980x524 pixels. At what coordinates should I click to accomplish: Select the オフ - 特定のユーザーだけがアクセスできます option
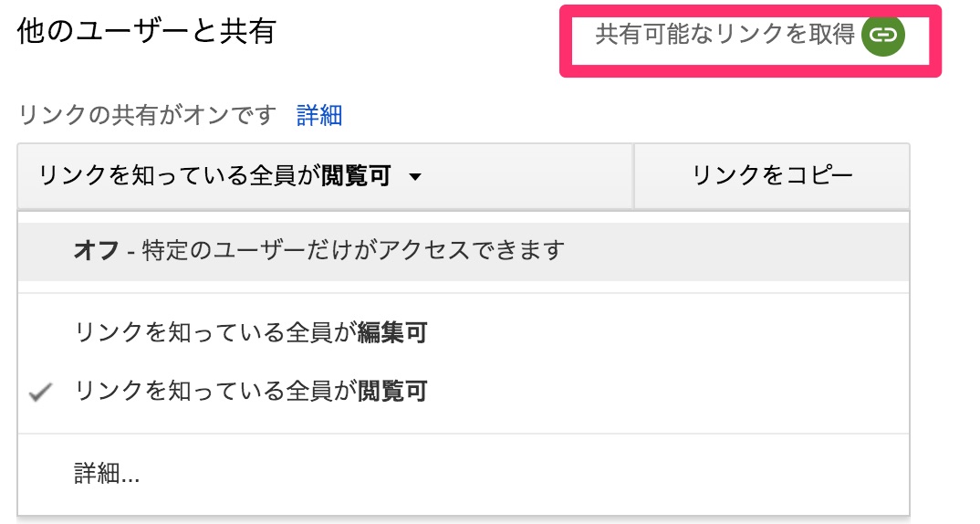(x=319, y=250)
